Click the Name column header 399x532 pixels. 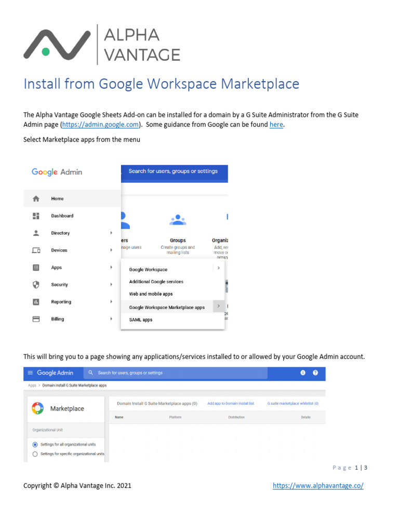click(x=119, y=417)
